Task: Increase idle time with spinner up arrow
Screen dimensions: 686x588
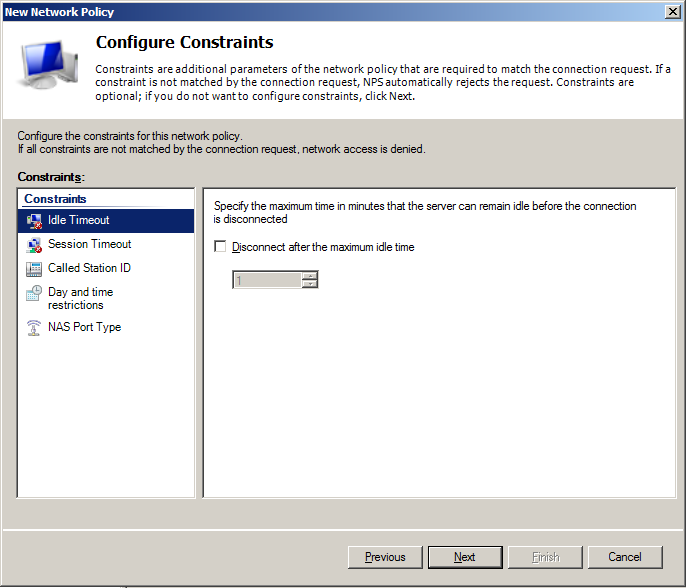Action: click(x=310, y=276)
